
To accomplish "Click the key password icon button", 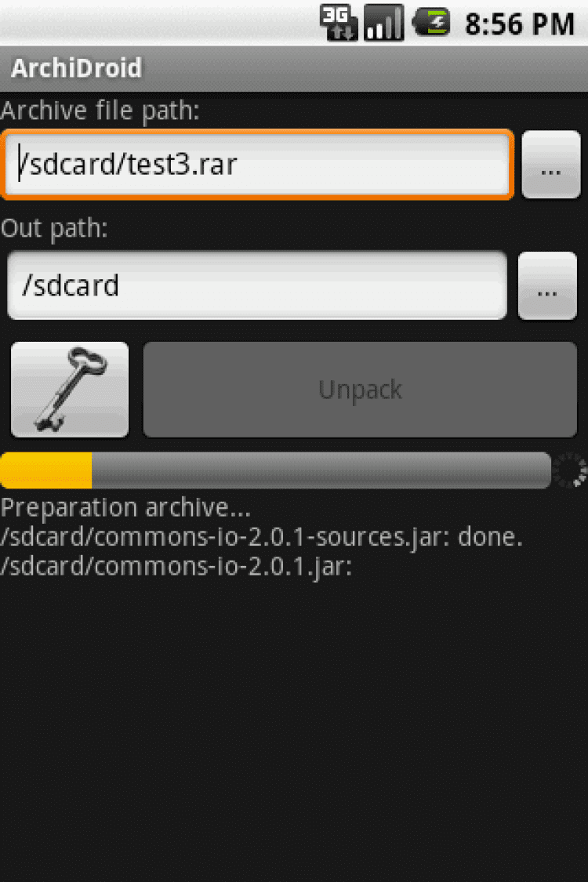I will pyautogui.click(x=70, y=389).
